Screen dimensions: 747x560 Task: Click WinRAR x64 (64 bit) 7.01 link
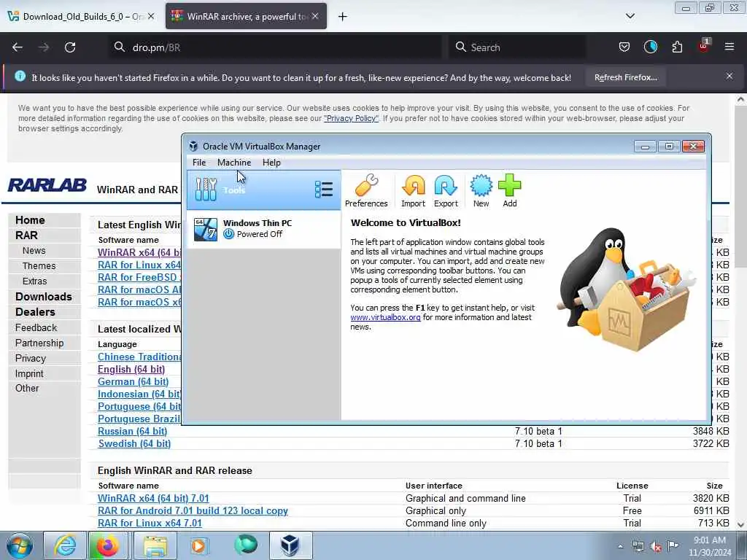(153, 498)
